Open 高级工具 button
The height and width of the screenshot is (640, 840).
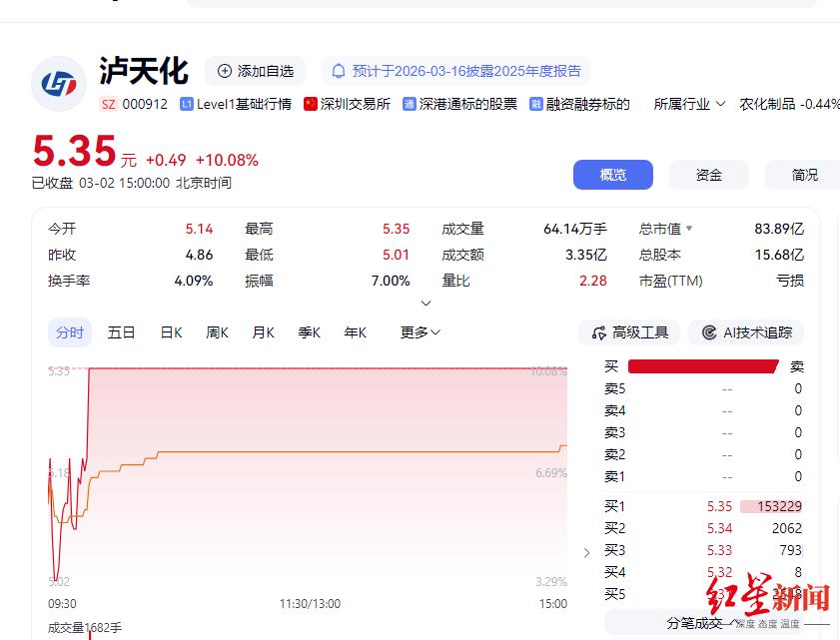(x=629, y=332)
